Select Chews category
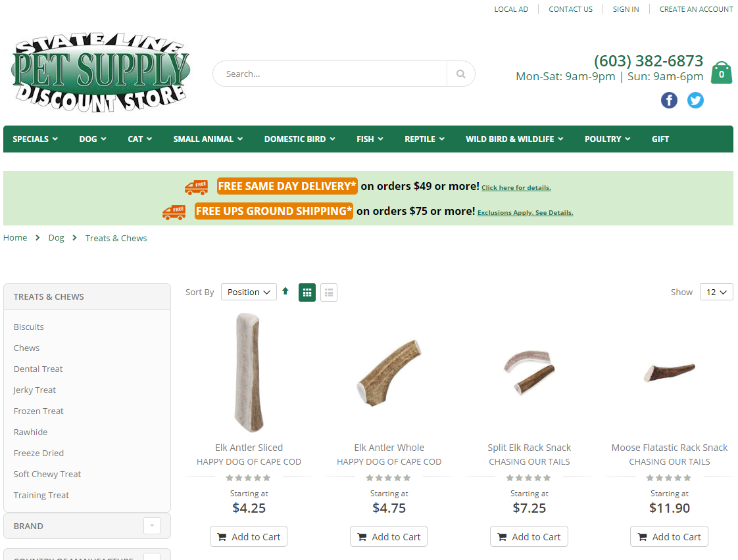The image size is (738, 560). point(27,348)
